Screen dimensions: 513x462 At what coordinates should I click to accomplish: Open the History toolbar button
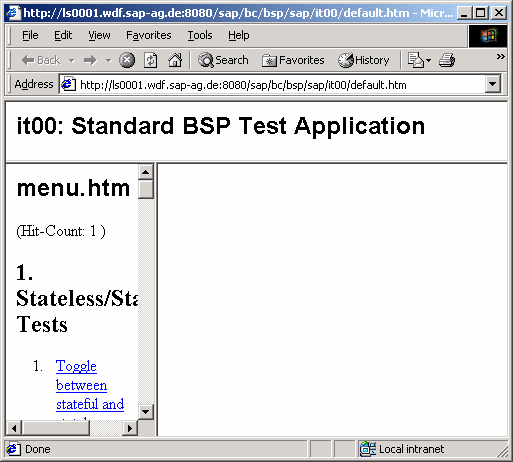point(364,60)
